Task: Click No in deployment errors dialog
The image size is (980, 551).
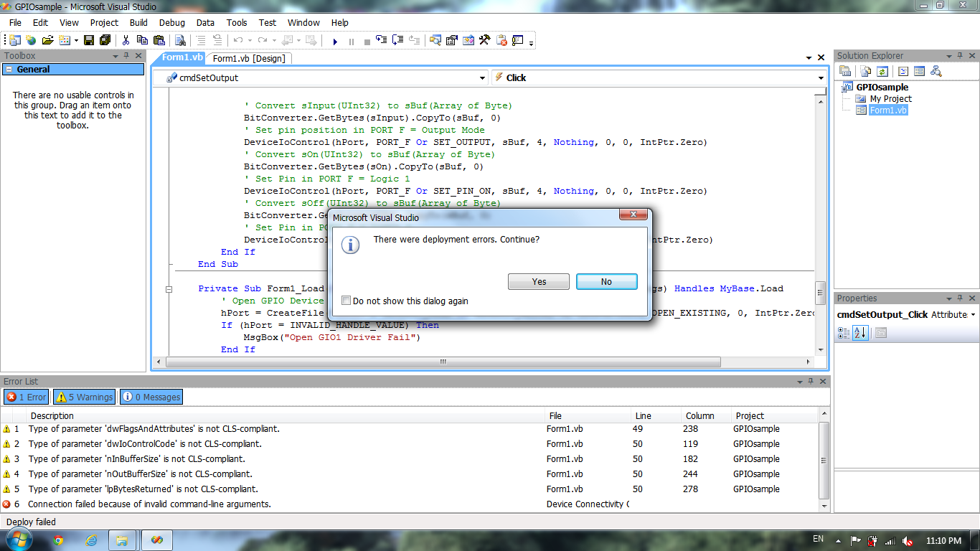Action: click(606, 282)
